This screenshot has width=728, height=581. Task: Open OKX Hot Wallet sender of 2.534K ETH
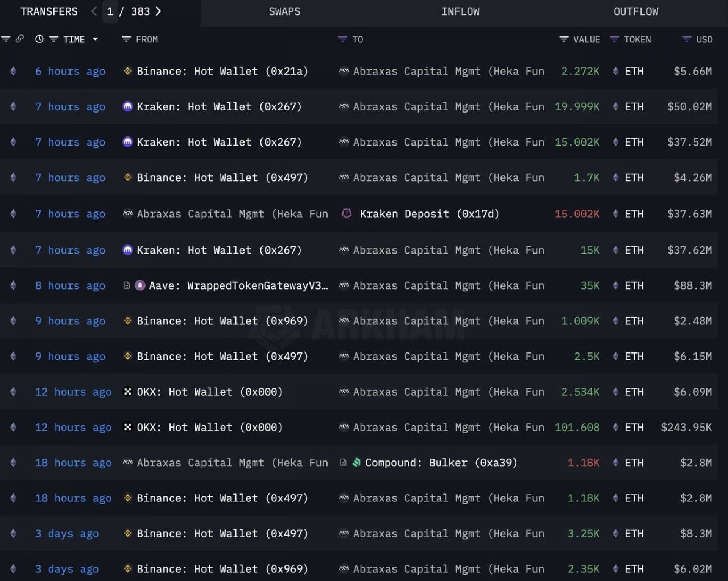(210, 392)
